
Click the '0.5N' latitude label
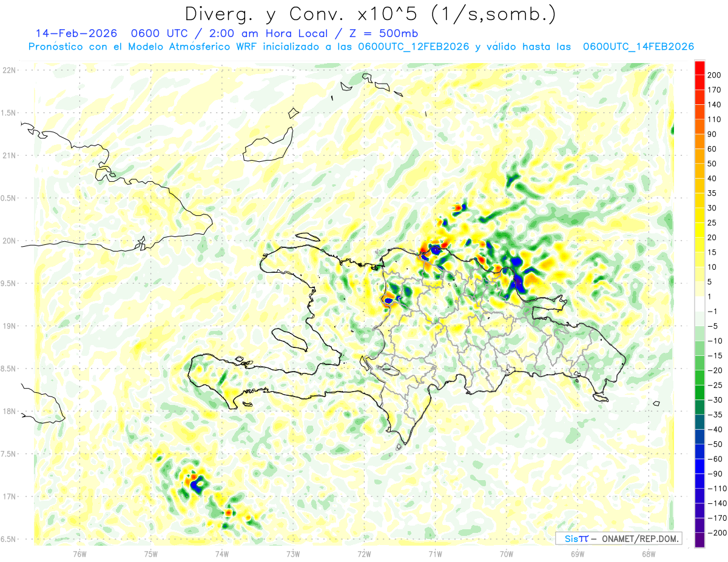[x=9, y=198]
